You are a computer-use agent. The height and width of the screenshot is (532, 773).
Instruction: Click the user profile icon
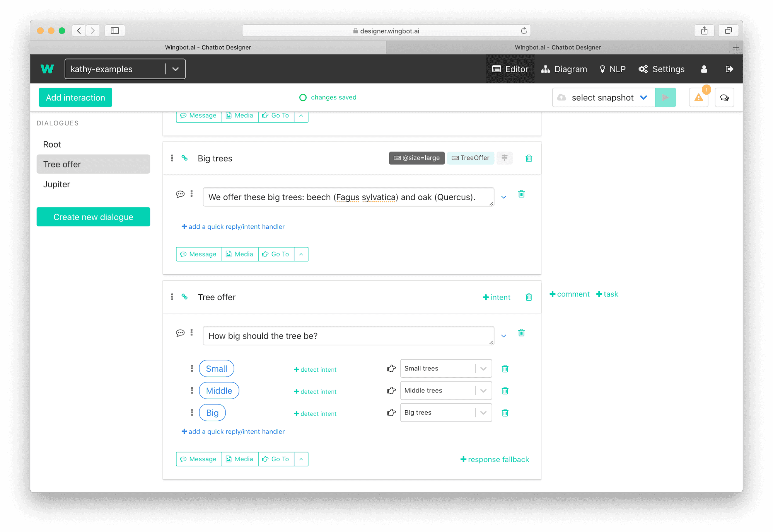click(704, 69)
